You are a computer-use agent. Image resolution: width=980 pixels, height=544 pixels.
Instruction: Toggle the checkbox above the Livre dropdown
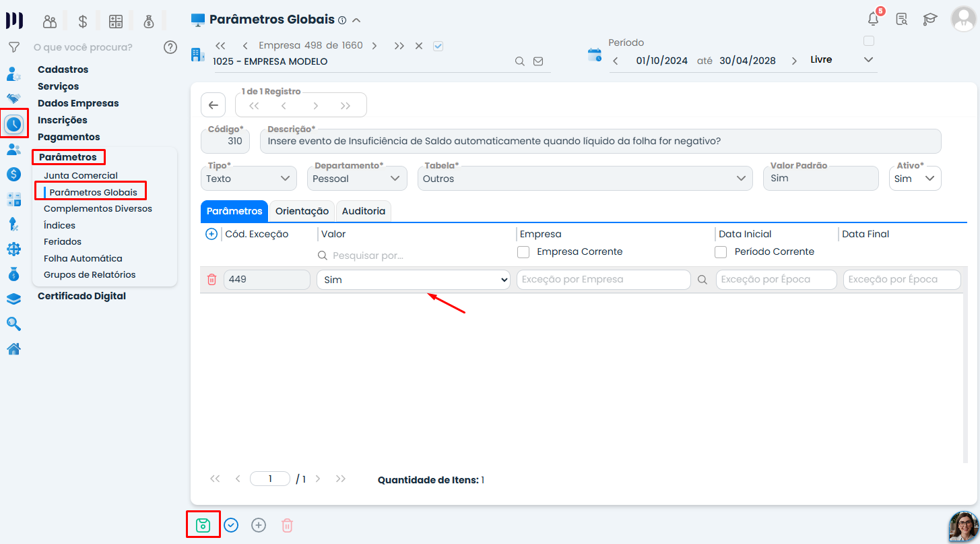coord(869,41)
